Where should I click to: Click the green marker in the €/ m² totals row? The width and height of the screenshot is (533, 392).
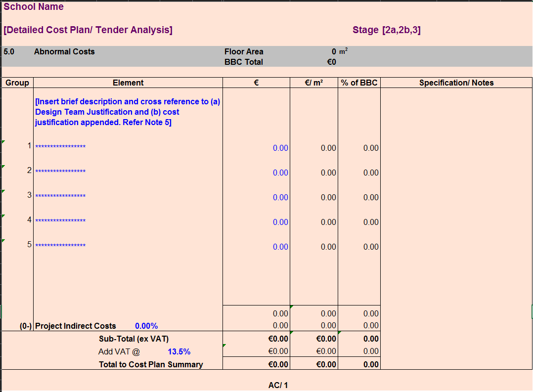tap(291, 306)
